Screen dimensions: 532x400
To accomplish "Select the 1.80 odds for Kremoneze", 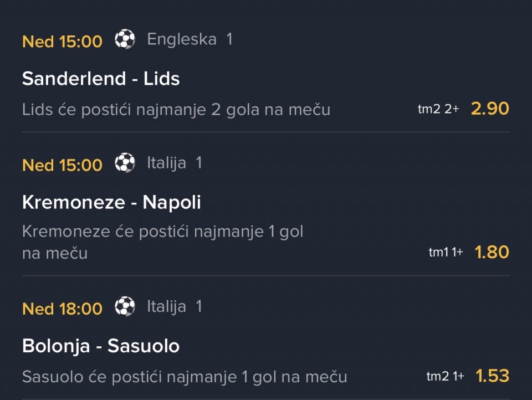I will pos(492,252).
